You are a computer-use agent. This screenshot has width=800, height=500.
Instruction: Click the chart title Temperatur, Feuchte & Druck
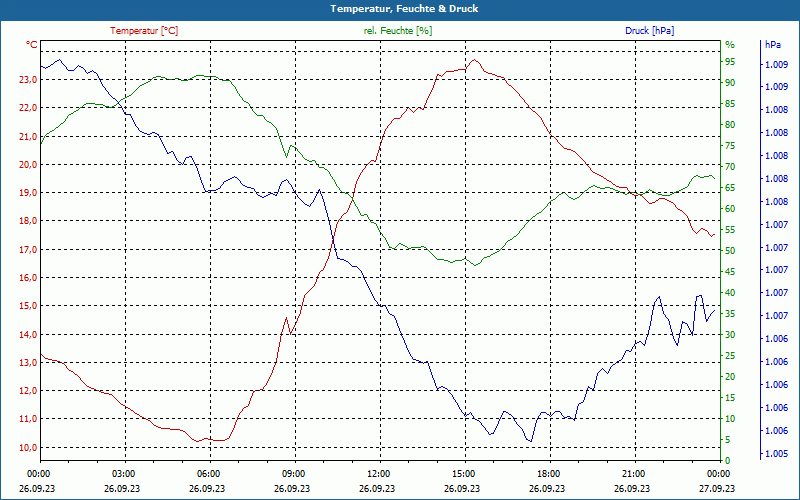click(x=404, y=9)
